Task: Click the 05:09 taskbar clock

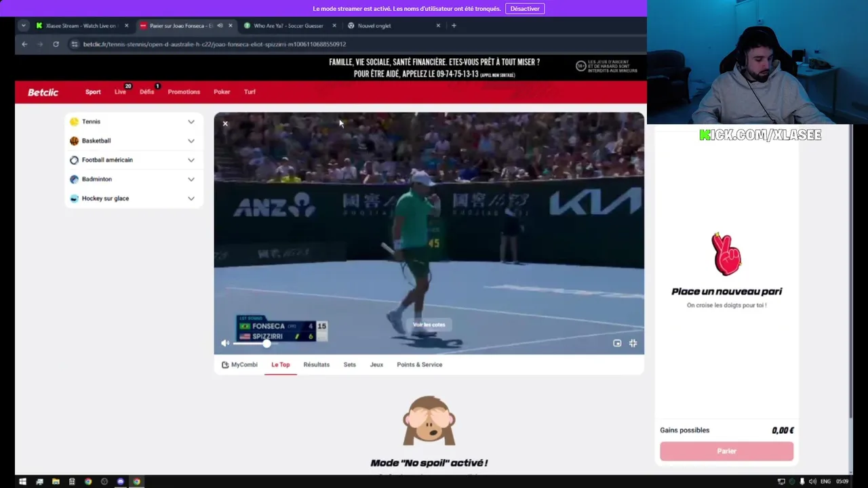Action: (x=842, y=482)
